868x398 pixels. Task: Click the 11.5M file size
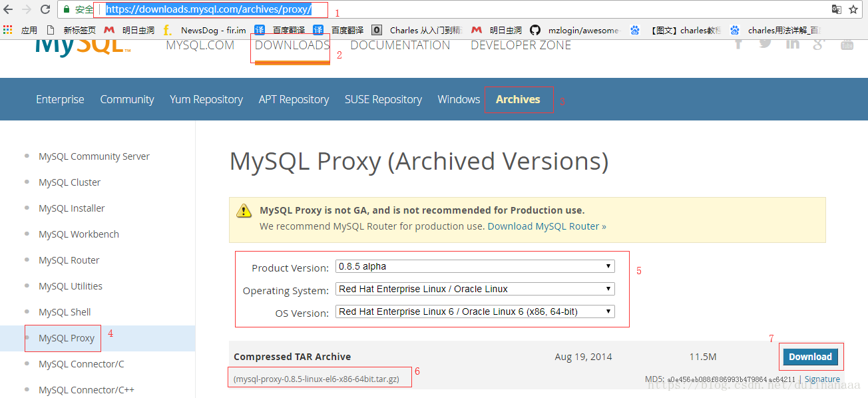(703, 357)
